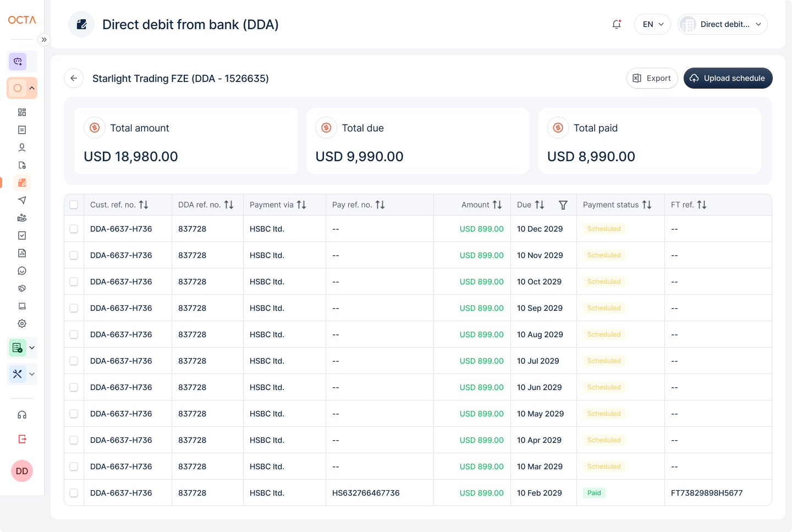Open the user profile icon in sidebar
Viewport: 792px width, 532px height.
tap(22, 147)
